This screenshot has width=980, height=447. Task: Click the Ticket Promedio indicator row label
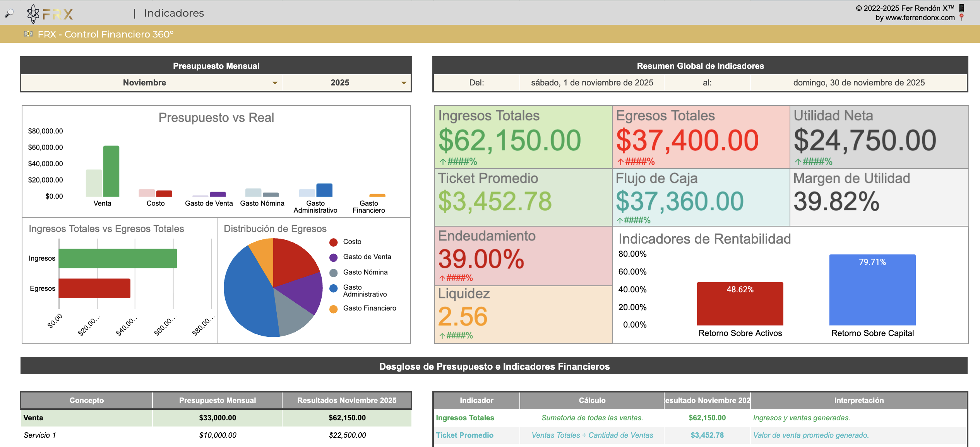464,435
